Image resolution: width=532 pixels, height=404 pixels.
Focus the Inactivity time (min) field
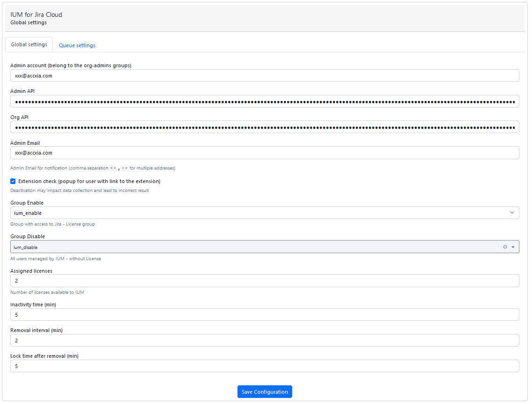pos(265,315)
